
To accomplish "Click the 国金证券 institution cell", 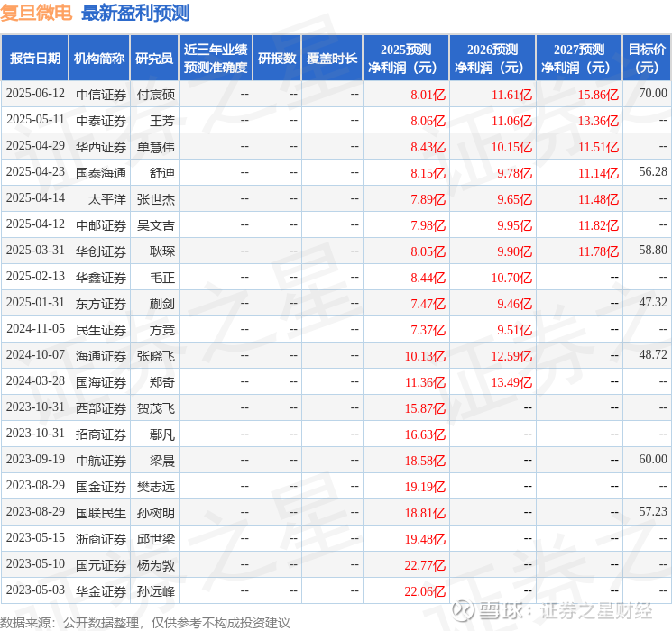I will click(x=101, y=487).
